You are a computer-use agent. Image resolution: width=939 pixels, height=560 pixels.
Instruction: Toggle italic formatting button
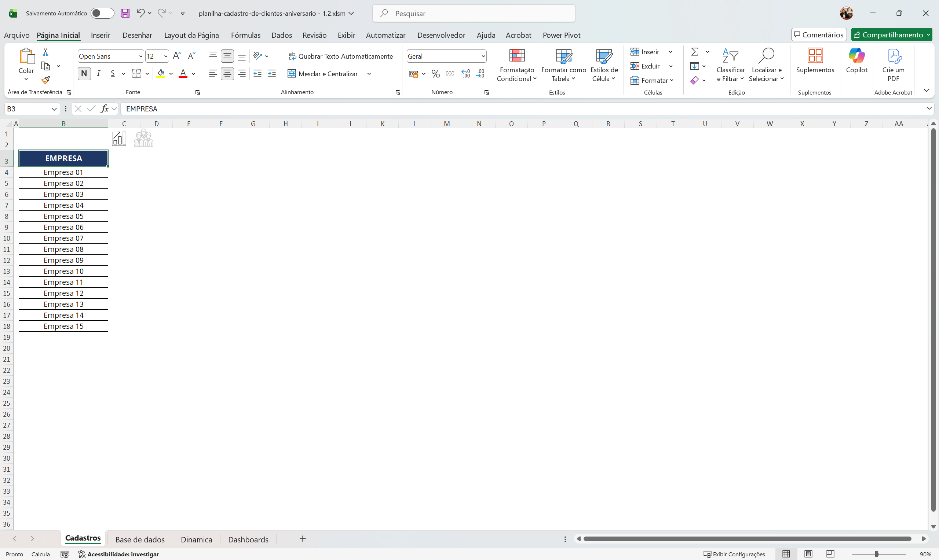(x=99, y=74)
